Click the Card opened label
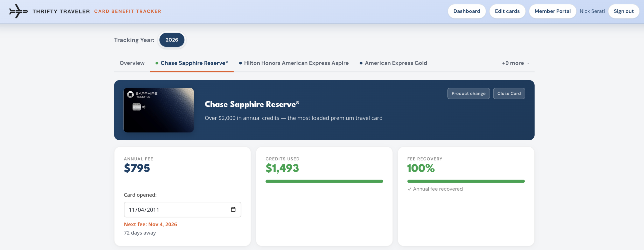The height and width of the screenshot is (250, 644). point(140,195)
